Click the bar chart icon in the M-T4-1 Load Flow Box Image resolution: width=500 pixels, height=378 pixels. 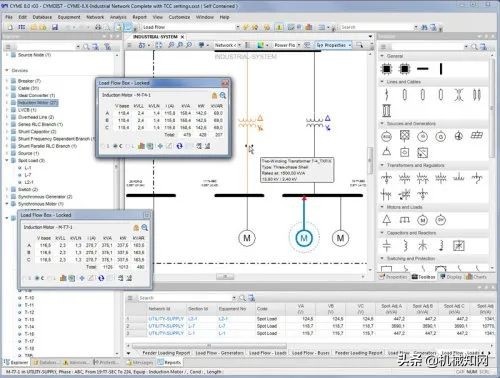pos(141,146)
